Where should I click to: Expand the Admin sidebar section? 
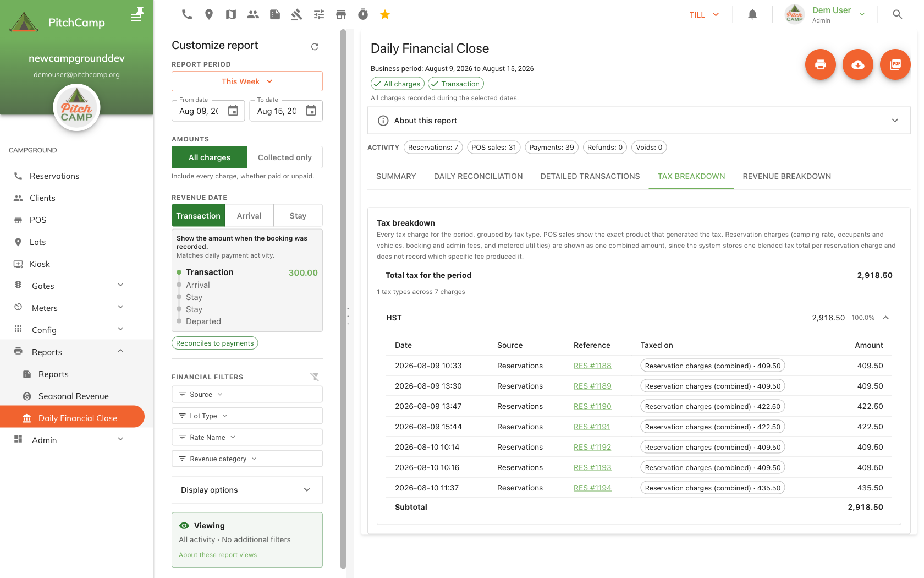coord(76,440)
